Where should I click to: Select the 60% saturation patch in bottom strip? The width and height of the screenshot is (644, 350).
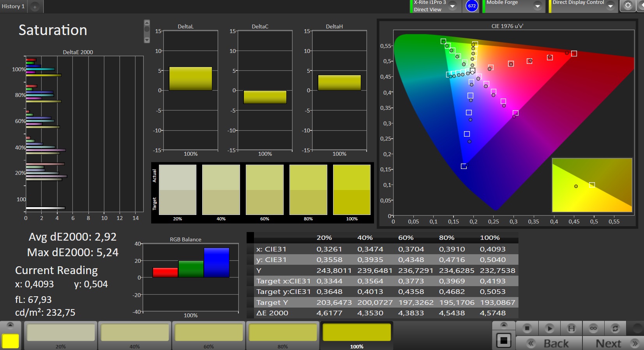tap(209, 336)
